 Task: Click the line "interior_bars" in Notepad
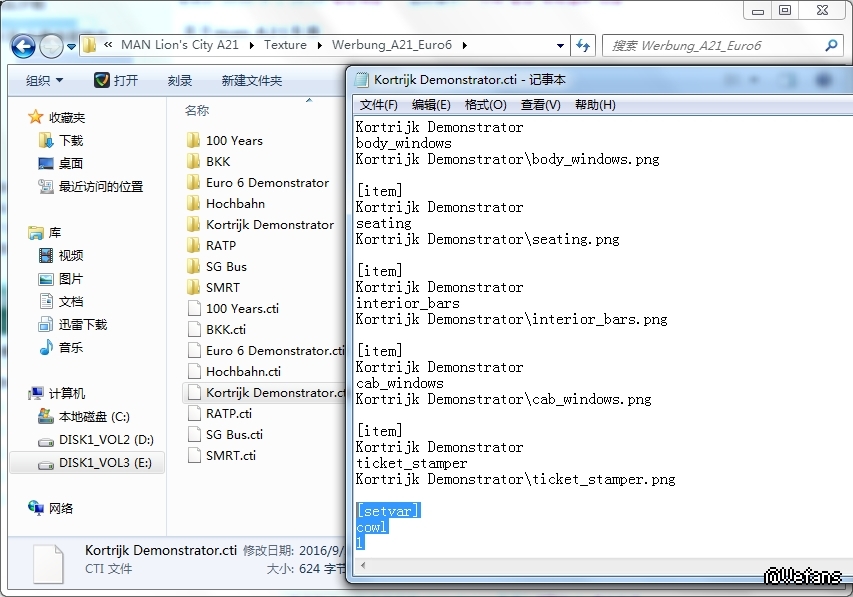(407, 303)
